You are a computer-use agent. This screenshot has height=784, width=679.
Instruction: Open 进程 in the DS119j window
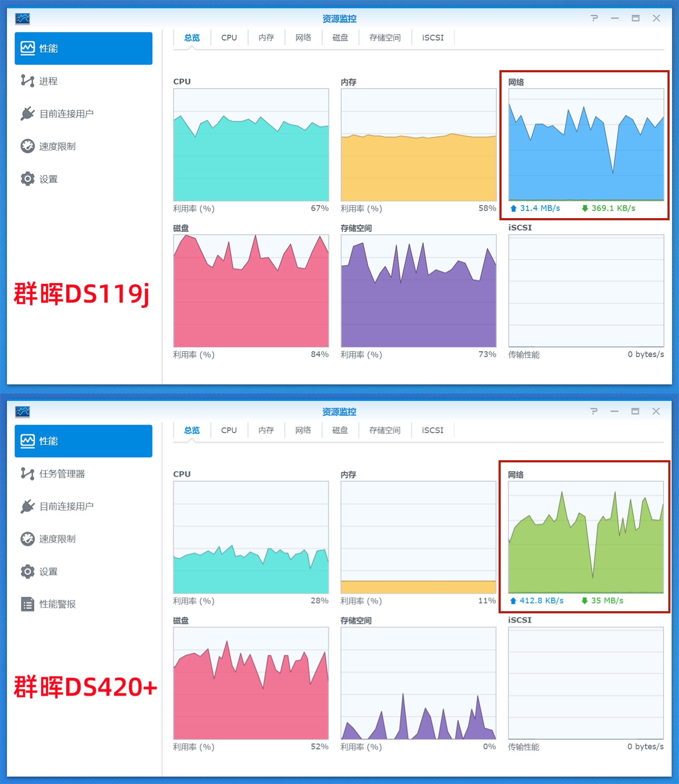click(83, 81)
